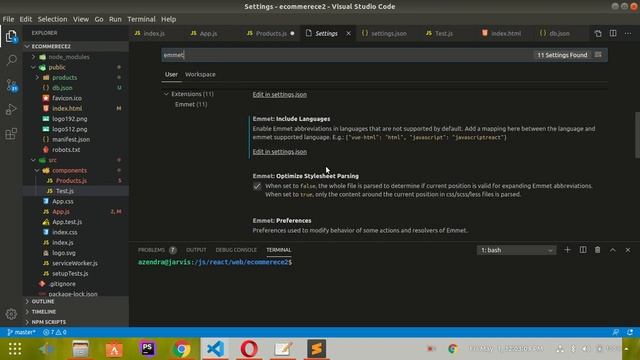Kill terminal with trash icon
This screenshot has height=360, width=640.
pyautogui.click(x=598, y=250)
